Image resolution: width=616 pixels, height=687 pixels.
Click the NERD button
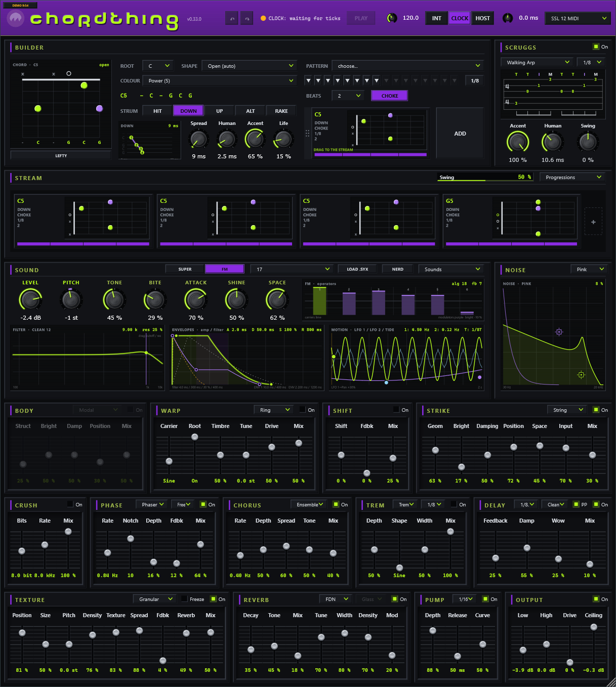pos(398,269)
